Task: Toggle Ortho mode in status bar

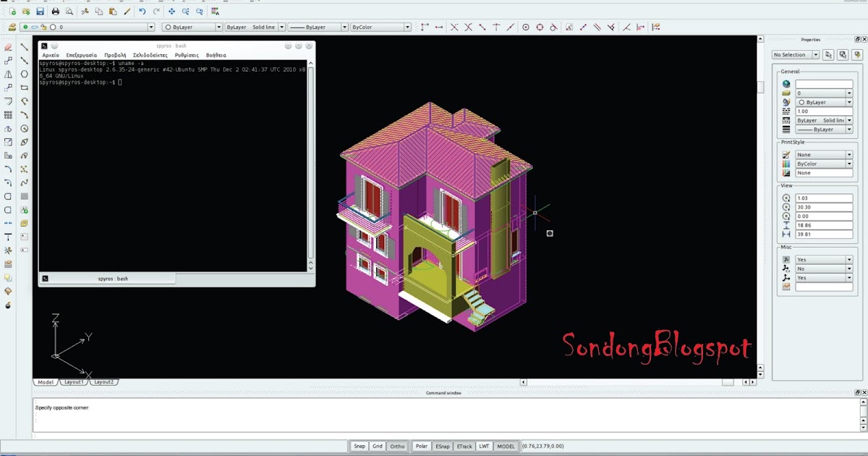Action: pos(397,447)
